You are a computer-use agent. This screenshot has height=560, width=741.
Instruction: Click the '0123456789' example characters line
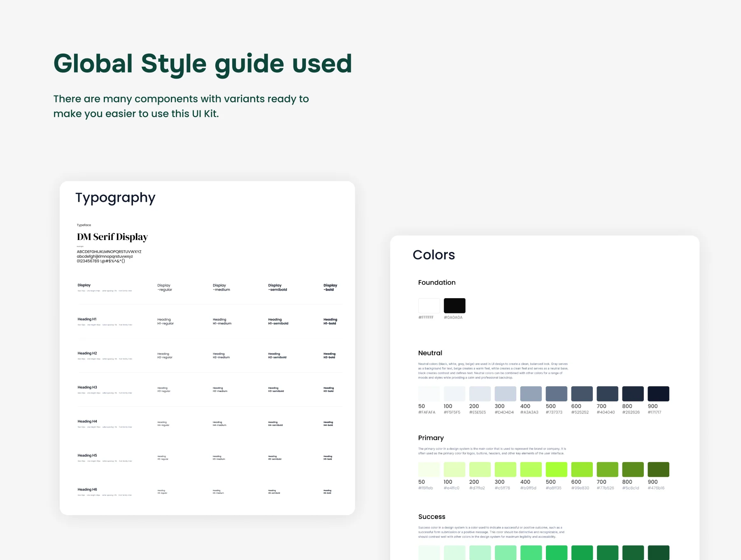(x=101, y=261)
